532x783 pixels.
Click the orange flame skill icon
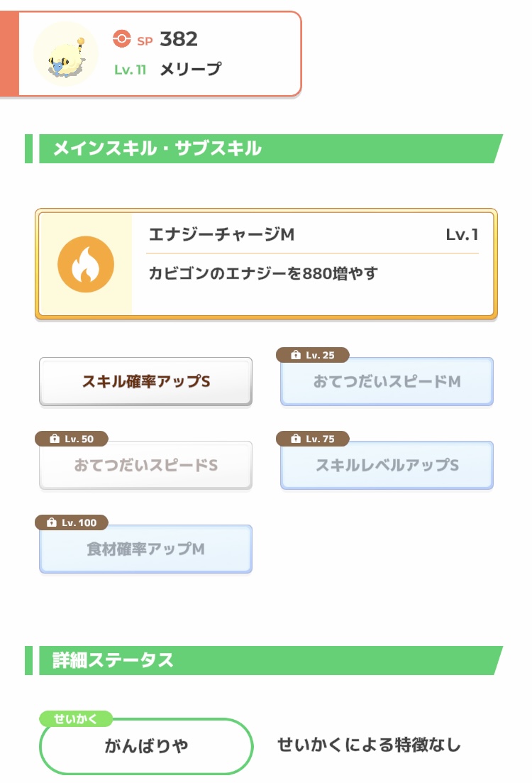86,264
